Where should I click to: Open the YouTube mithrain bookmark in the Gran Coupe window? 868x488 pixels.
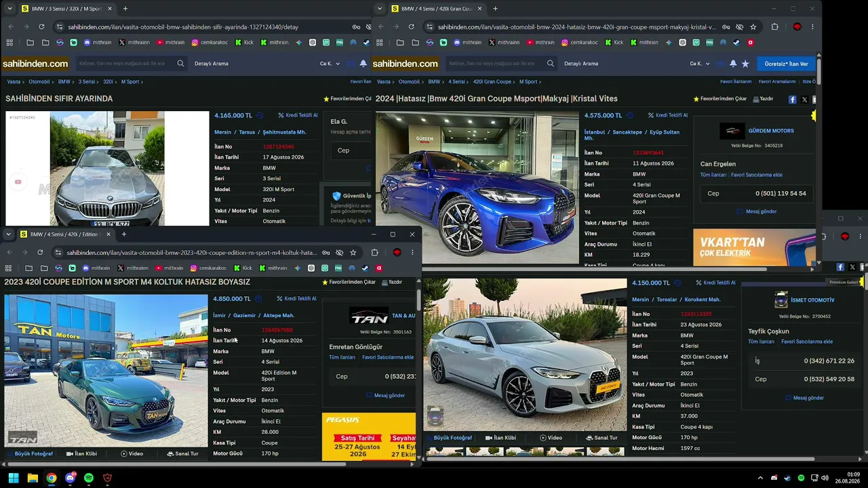540,42
